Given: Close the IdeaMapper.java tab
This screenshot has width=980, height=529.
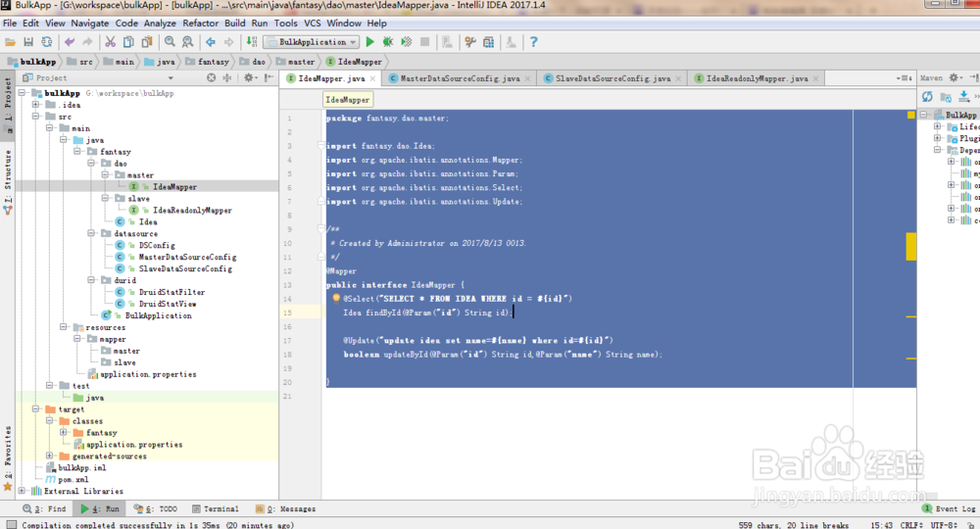Looking at the screenshot, I should coord(373,78).
